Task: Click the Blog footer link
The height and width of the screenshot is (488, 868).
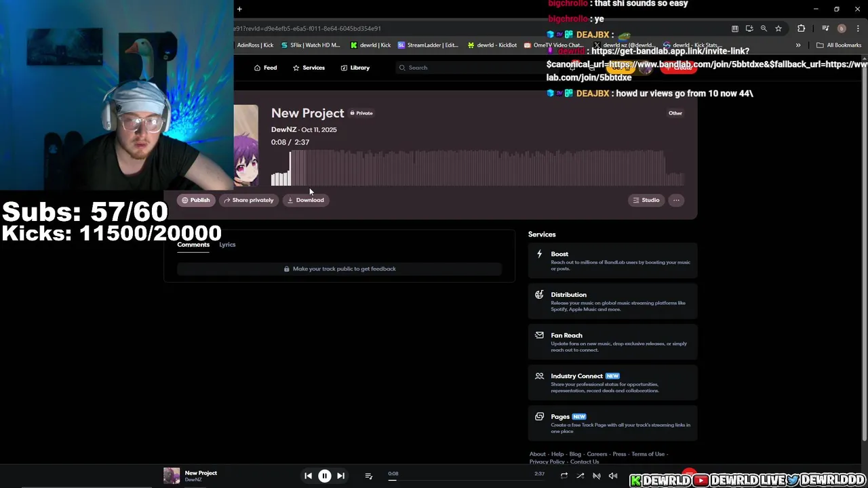Action: [x=575, y=454]
